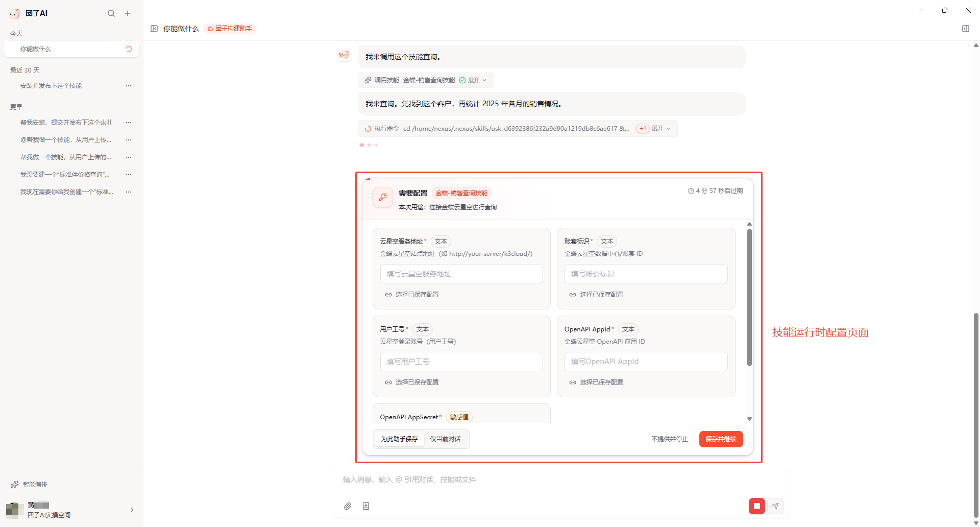Focus the 填写OpenAPI AppId input field
Image resolution: width=980 pixels, height=527 pixels.
pyautogui.click(x=646, y=362)
